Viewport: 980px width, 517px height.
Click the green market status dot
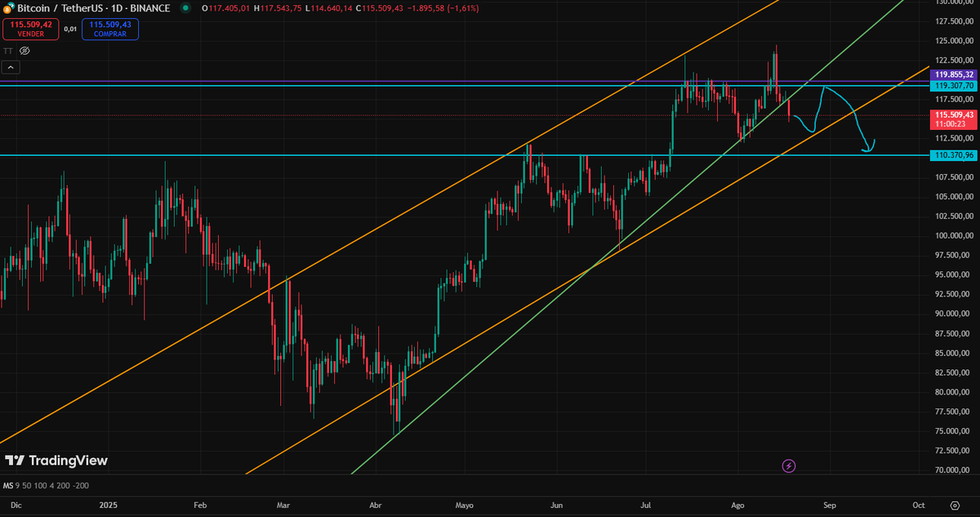[x=185, y=8]
